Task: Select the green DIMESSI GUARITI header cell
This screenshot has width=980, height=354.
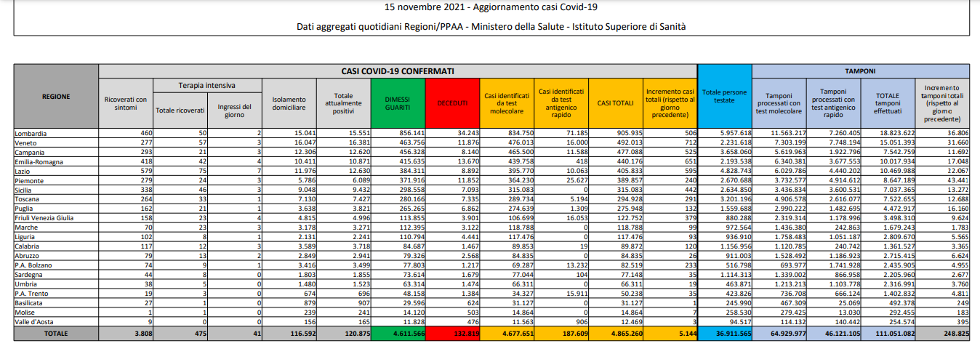Action: [397, 104]
